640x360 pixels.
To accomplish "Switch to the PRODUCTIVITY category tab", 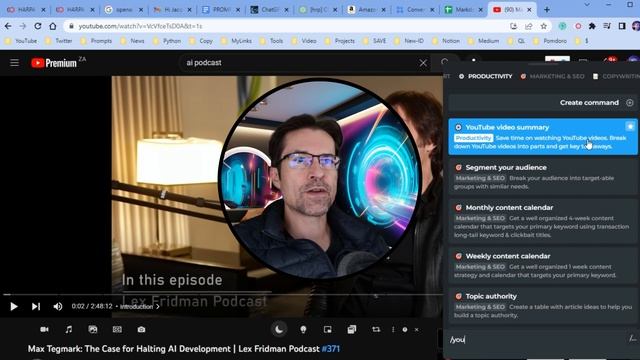I will 485,76.
